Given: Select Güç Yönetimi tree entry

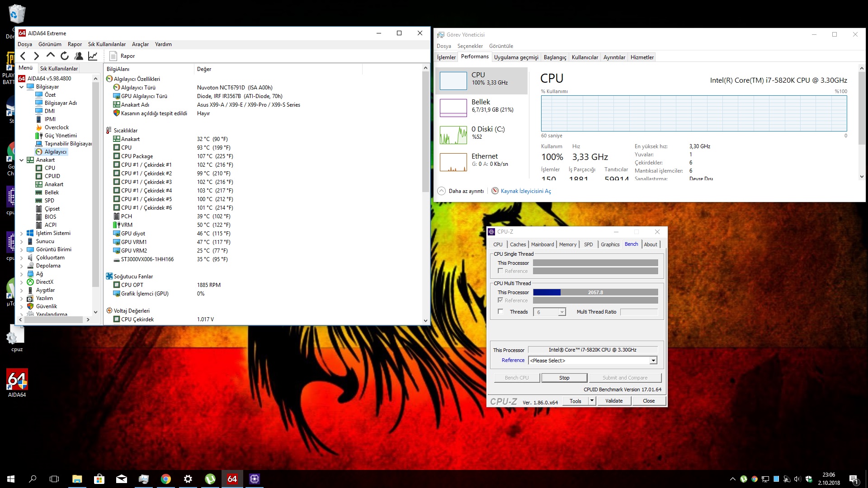Looking at the screenshot, I should point(61,136).
